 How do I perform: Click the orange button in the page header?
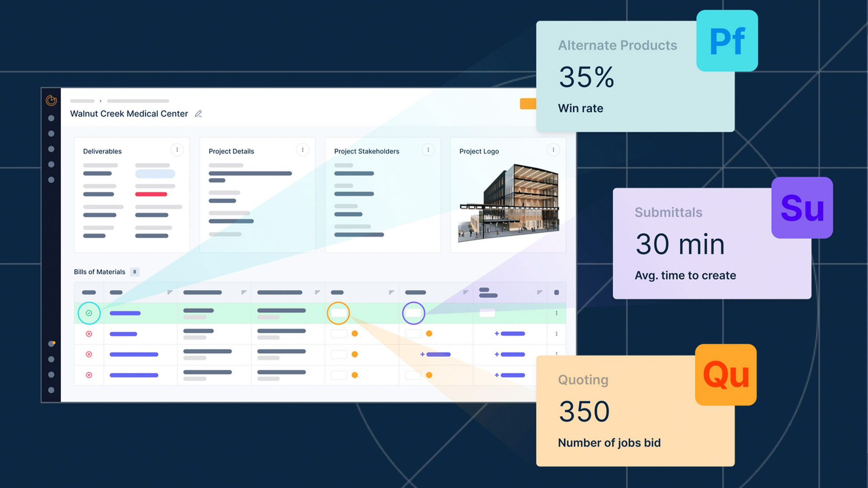click(528, 104)
